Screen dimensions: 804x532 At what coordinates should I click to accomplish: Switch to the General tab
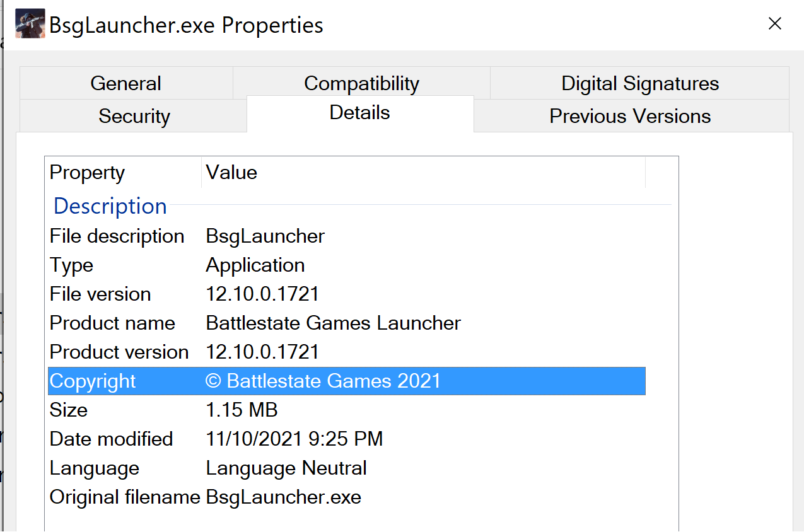click(126, 83)
